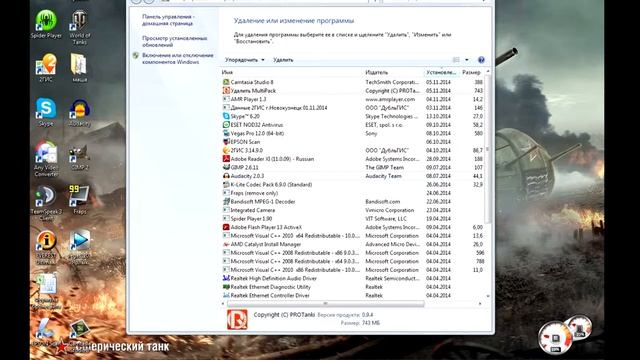Open Включение или отключение компонентов Windows
The height and width of the screenshot is (360, 640).
click(x=178, y=59)
